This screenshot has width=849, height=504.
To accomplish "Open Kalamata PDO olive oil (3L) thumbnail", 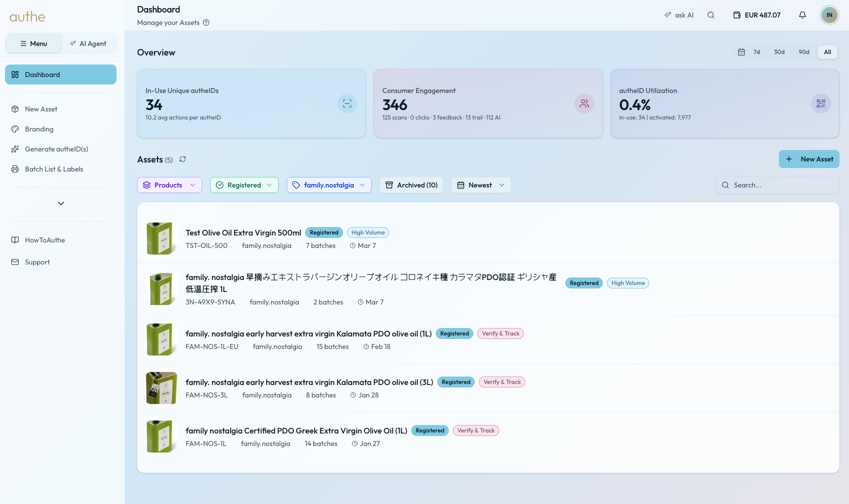I will 162,388.
